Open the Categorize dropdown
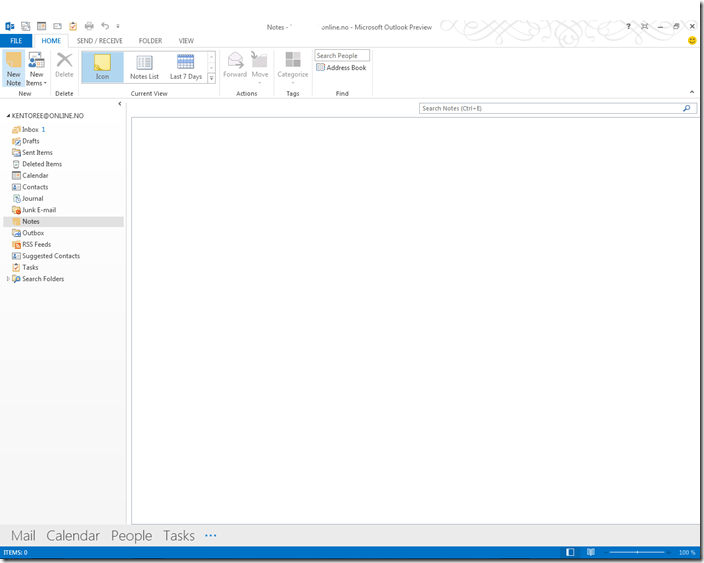 tap(293, 67)
